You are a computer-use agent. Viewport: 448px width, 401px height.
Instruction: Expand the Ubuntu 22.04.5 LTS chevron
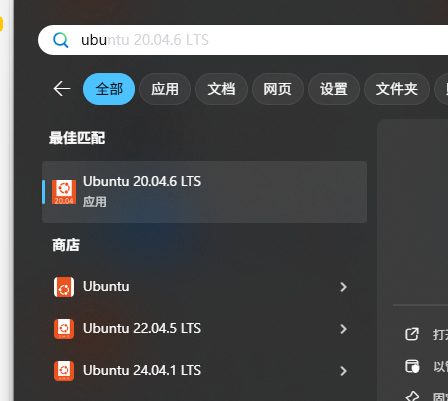343,329
